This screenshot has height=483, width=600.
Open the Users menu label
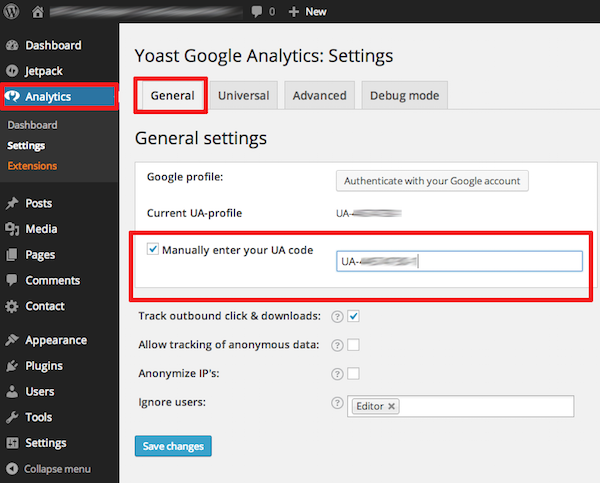[40, 392]
